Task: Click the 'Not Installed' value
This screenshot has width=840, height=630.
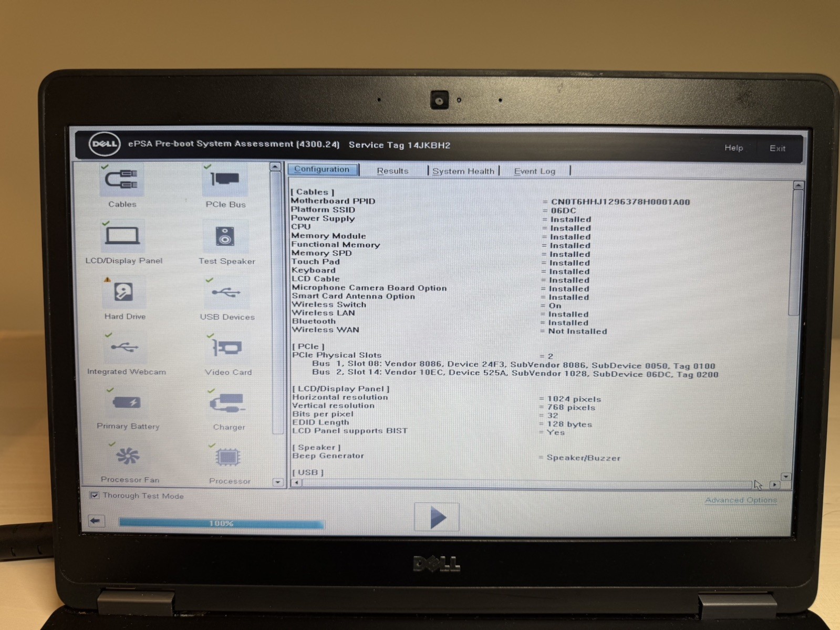Action: coord(577,332)
